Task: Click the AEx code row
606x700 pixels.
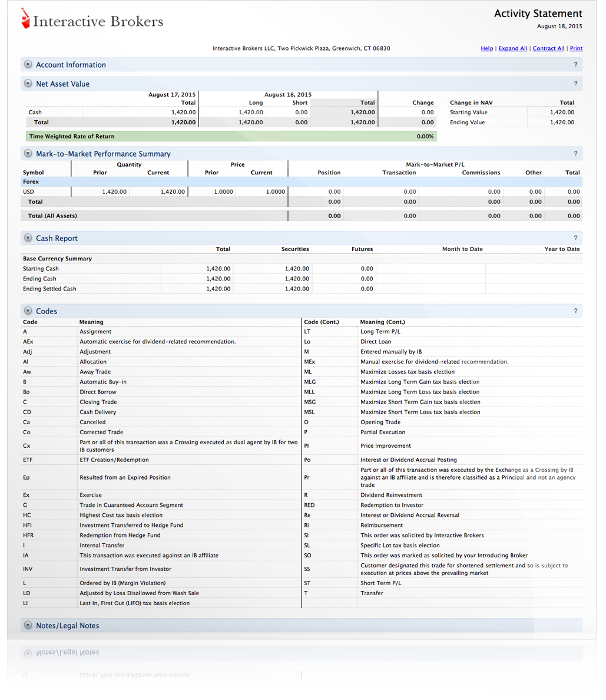Action: pos(161,342)
